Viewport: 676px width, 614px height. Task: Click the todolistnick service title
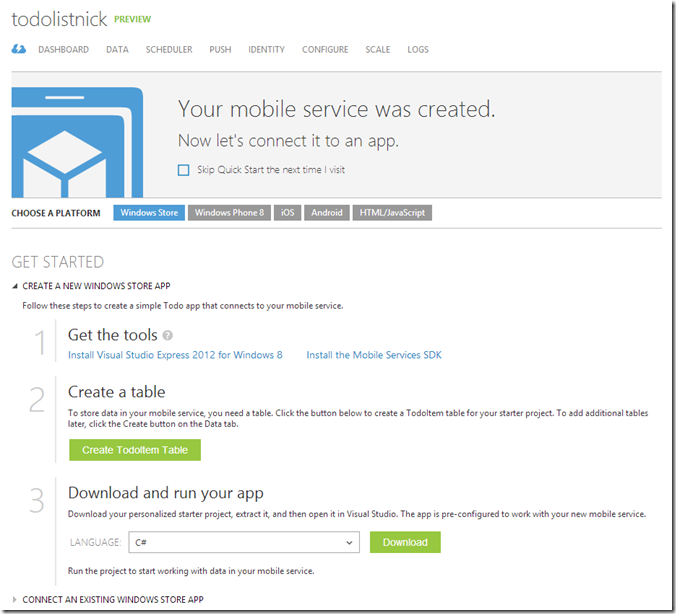click(59, 19)
